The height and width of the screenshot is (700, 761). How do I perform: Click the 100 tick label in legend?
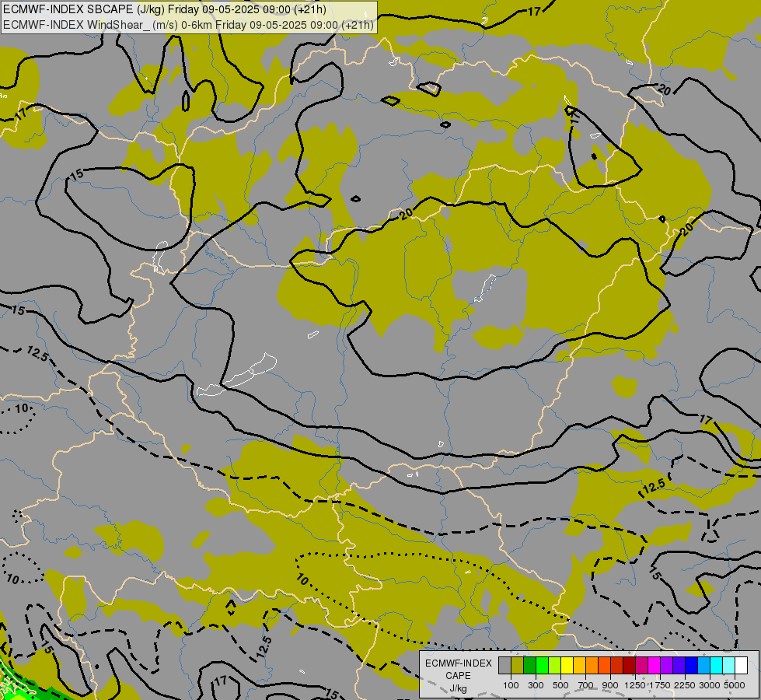(511, 685)
